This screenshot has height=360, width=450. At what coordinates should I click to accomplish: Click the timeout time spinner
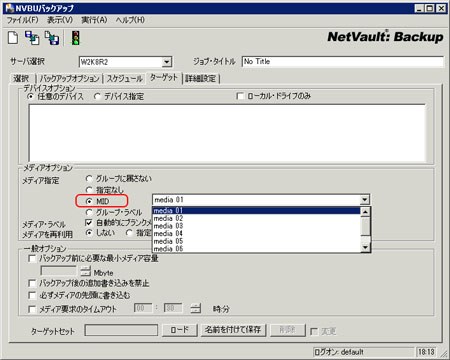pyautogui.click(x=196, y=308)
